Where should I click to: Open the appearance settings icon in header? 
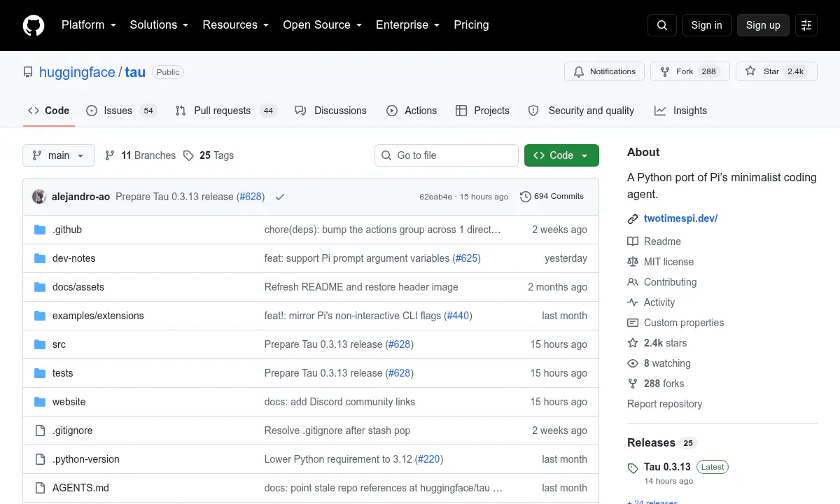(806, 25)
